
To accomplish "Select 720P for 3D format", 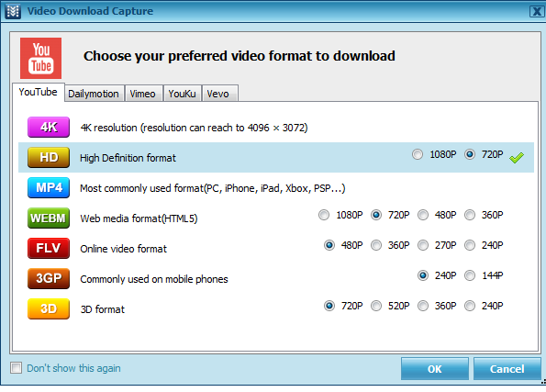I will pos(329,306).
